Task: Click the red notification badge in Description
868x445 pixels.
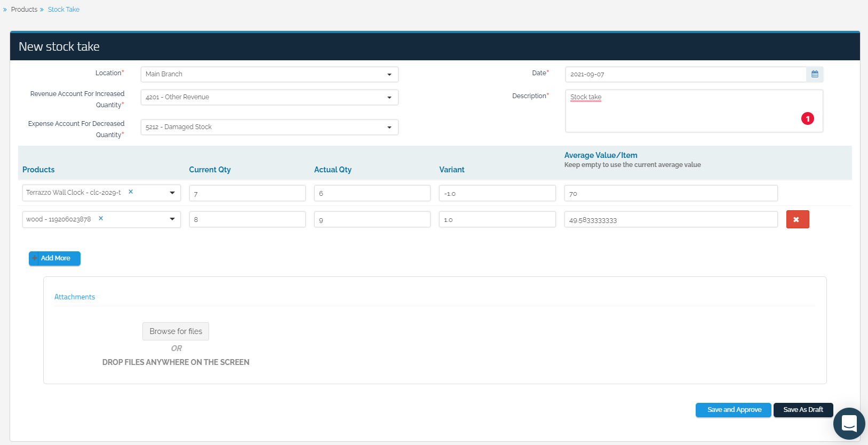Action: [x=807, y=118]
